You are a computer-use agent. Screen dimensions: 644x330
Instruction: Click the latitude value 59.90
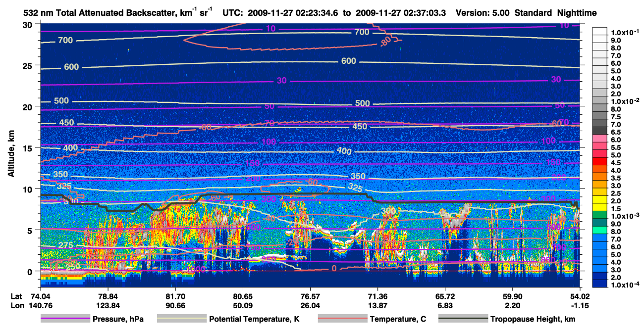512,296
